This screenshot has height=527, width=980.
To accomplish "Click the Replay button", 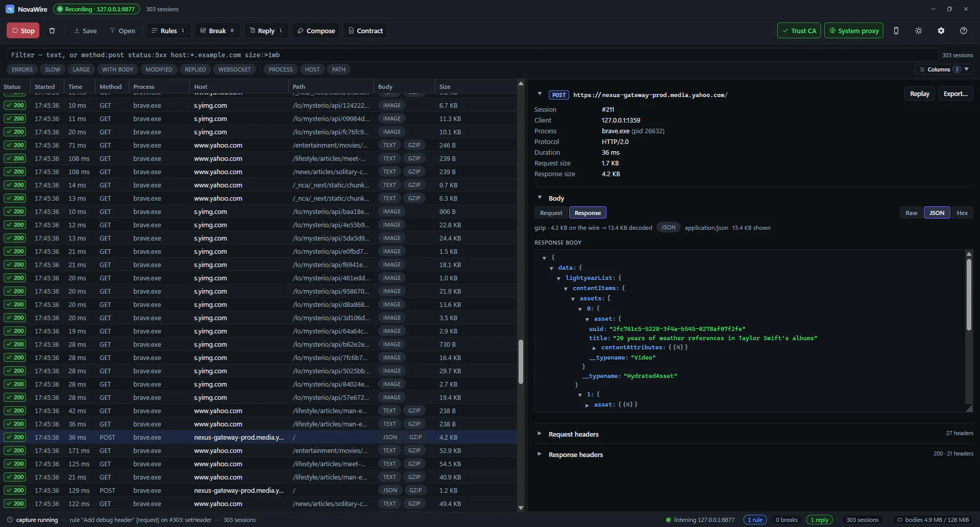I will click(919, 94).
